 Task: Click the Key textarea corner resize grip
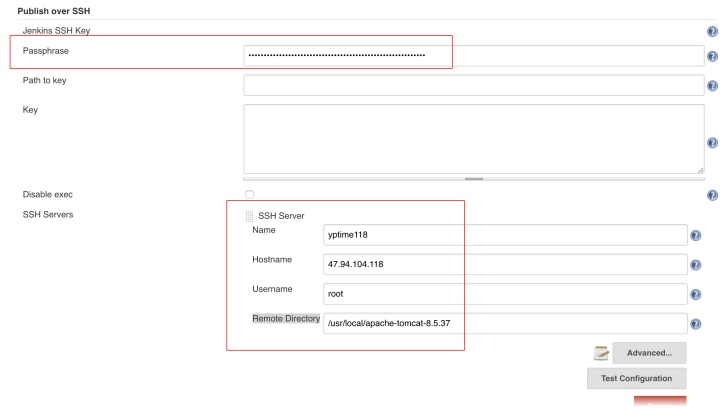click(x=700, y=170)
